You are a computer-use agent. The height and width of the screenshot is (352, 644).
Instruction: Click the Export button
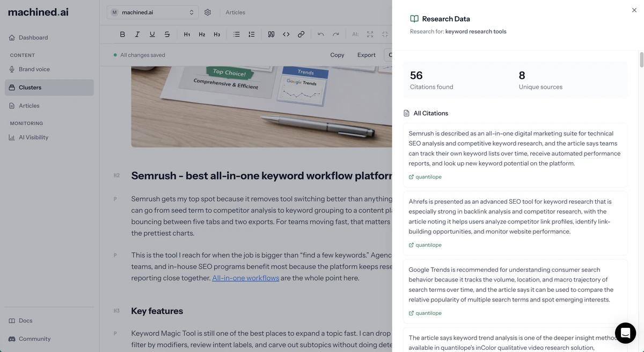pos(367,55)
